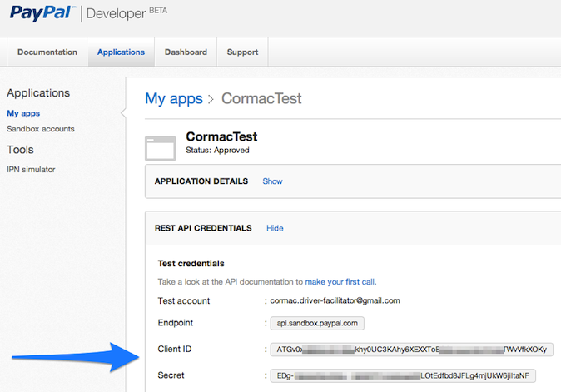Image resolution: width=561 pixels, height=392 pixels.
Task: Click the PayPal logo
Action: pos(38,12)
